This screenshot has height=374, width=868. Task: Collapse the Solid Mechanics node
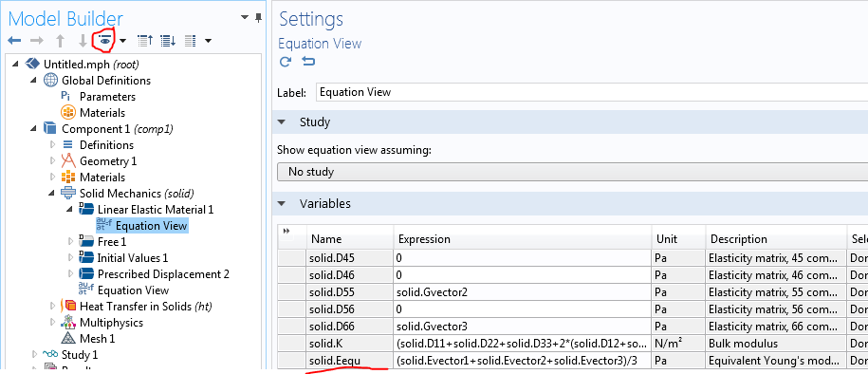[51, 193]
